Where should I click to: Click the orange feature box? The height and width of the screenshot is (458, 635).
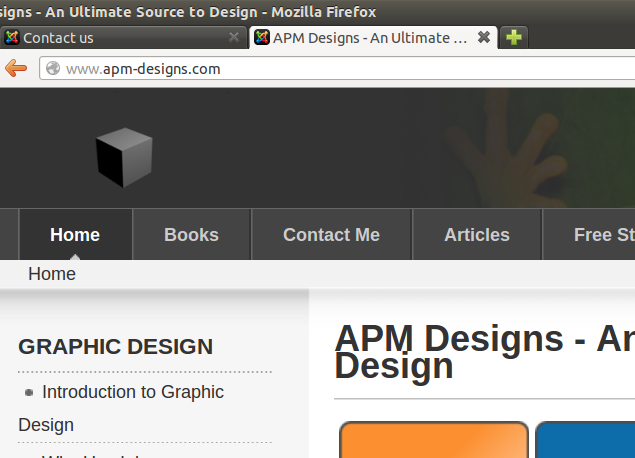[x=434, y=440]
